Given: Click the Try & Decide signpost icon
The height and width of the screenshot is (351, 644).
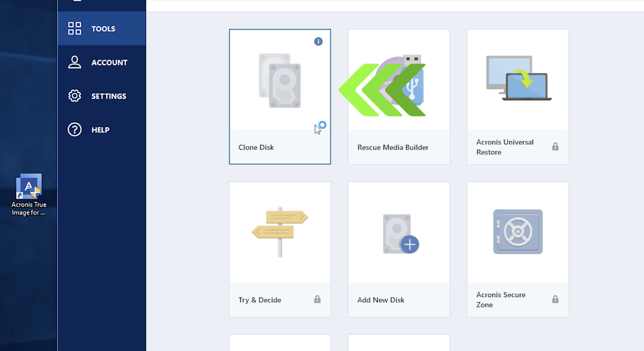Looking at the screenshot, I should pyautogui.click(x=280, y=231).
